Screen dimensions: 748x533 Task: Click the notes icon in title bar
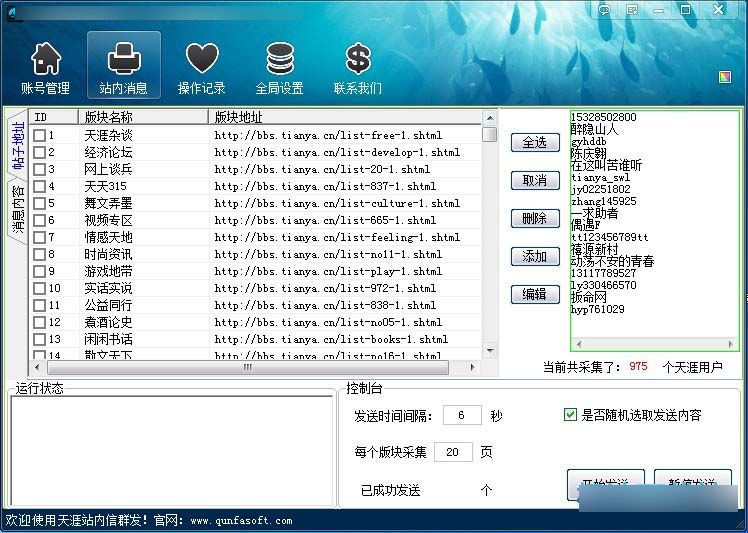tap(632, 10)
